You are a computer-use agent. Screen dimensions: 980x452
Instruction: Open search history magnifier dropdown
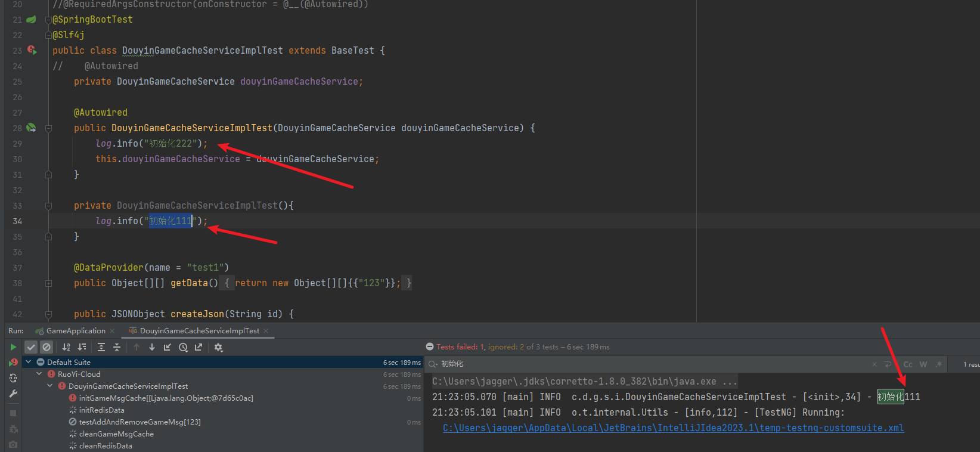click(x=433, y=364)
